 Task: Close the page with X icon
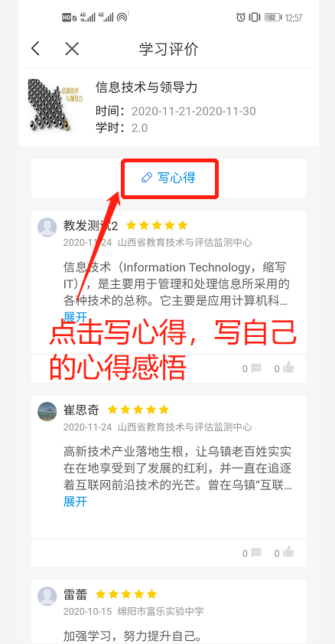pyautogui.click(x=72, y=49)
